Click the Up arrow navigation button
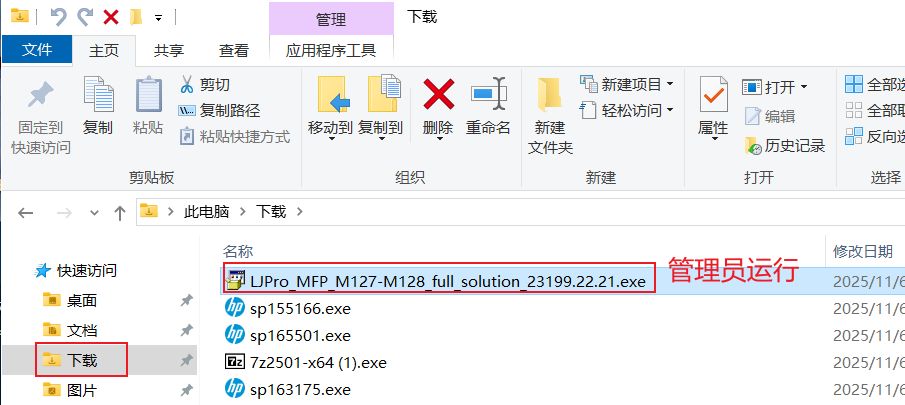The height and width of the screenshot is (405, 905). tap(119, 213)
